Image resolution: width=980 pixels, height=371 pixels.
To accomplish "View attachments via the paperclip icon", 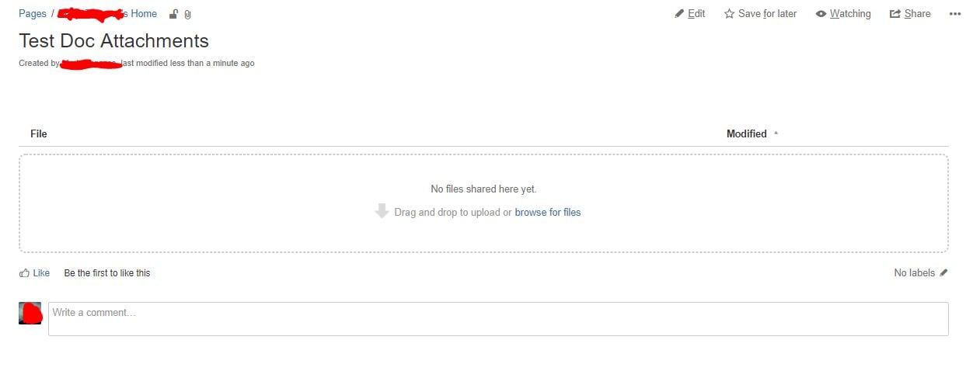I will [x=187, y=15].
